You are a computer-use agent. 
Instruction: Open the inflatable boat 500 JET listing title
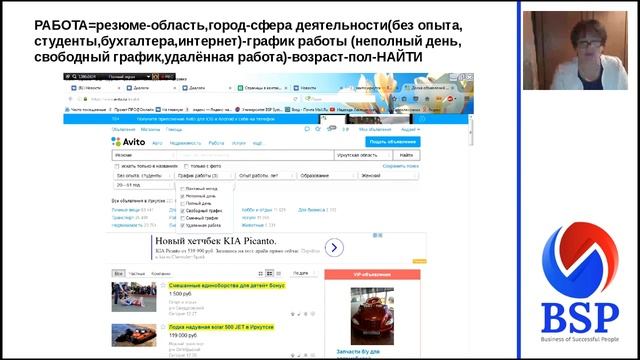tap(221, 327)
